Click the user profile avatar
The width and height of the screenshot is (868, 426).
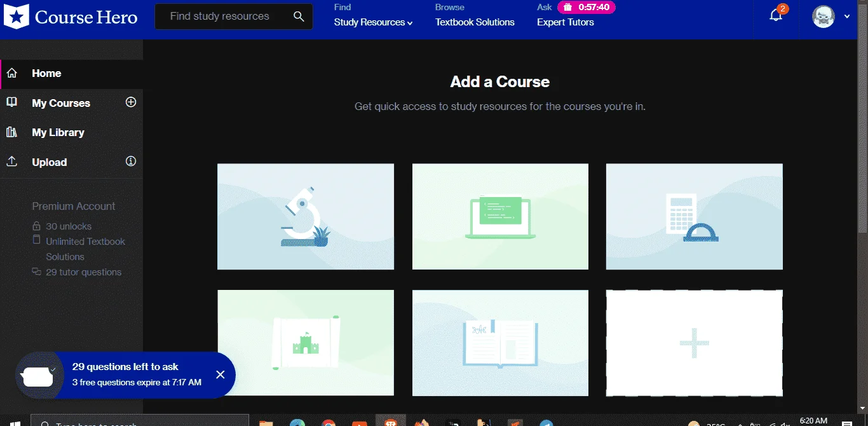[824, 17]
